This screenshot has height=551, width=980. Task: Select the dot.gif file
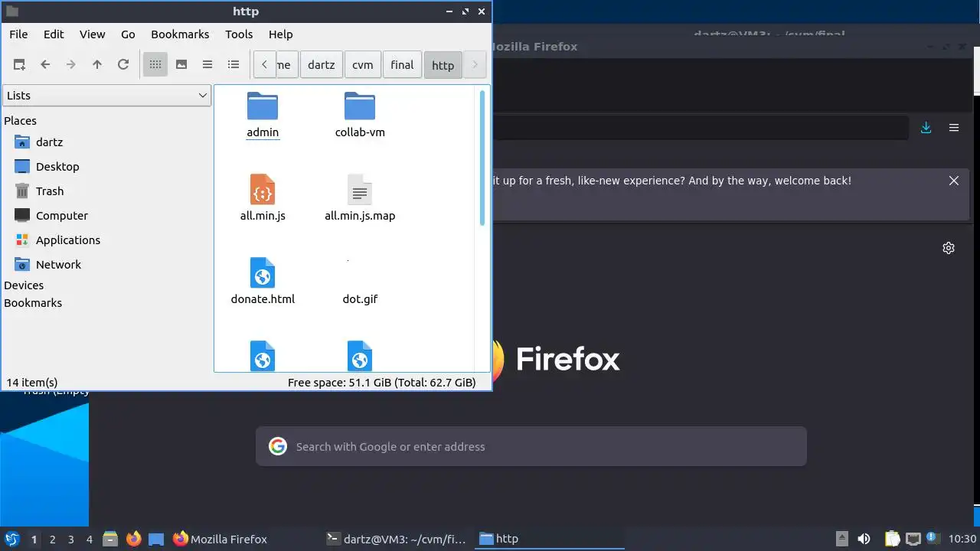360,298
